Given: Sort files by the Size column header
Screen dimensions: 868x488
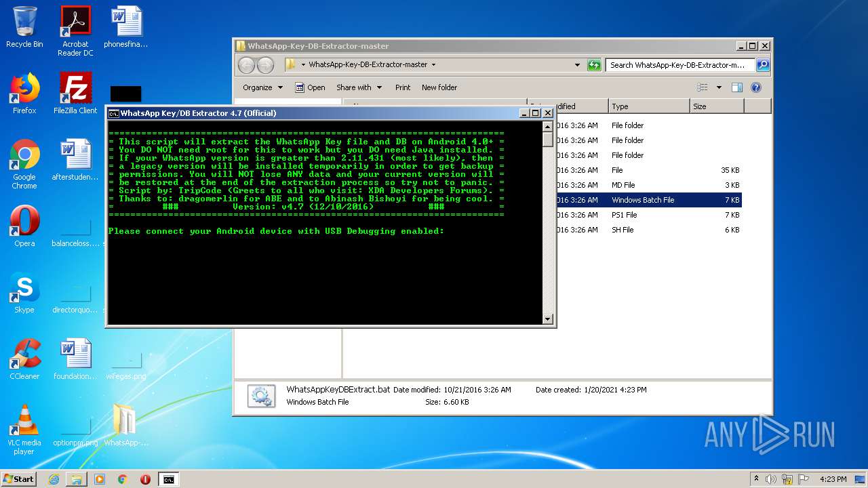Looking at the screenshot, I should 717,106.
